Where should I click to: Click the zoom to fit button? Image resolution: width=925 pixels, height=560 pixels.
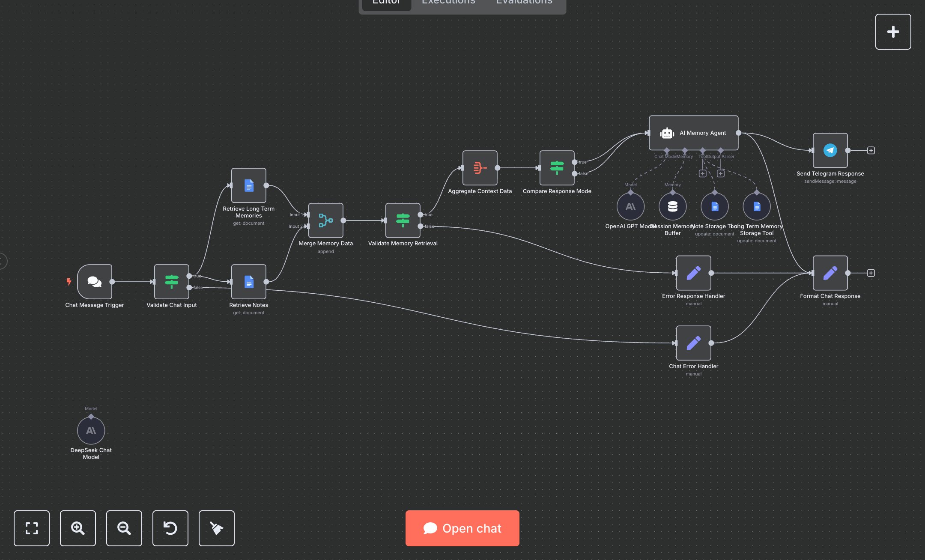click(x=32, y=528)
